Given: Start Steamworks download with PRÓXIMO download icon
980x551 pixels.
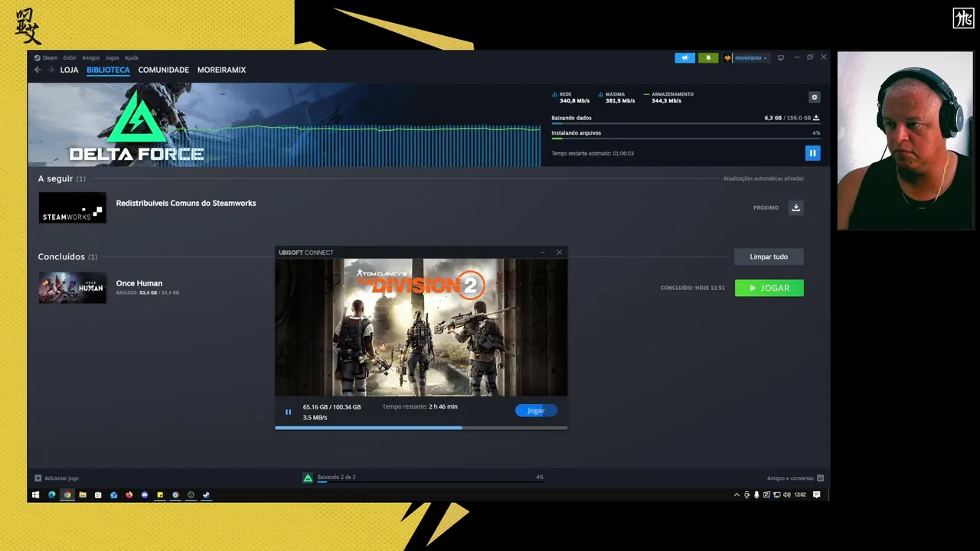Looking at the screenshot, I should (796, 207).
